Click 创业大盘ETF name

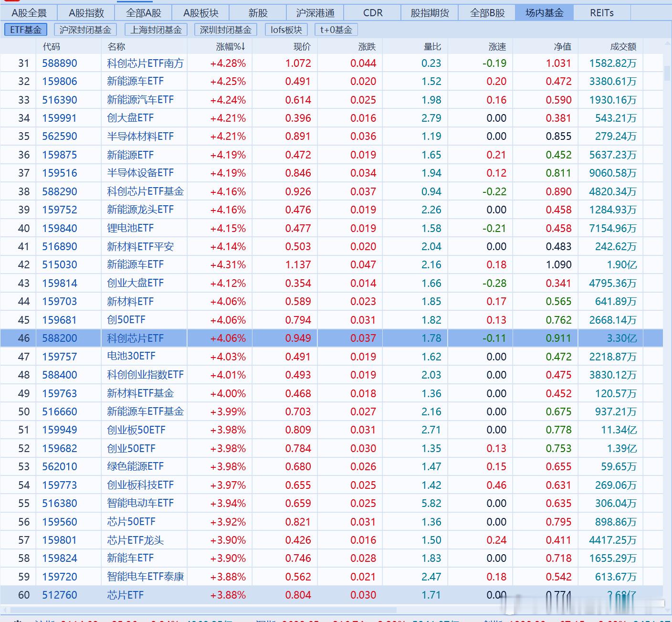(136, 283)
